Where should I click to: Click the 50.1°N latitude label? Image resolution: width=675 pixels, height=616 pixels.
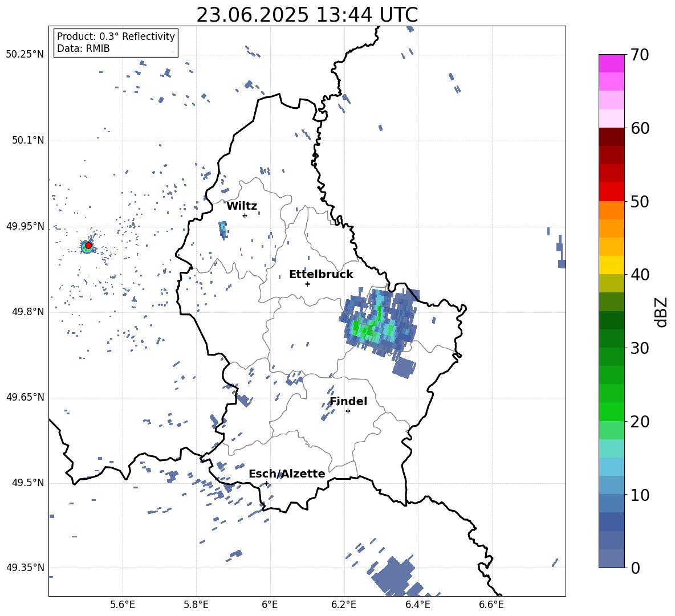27,140
